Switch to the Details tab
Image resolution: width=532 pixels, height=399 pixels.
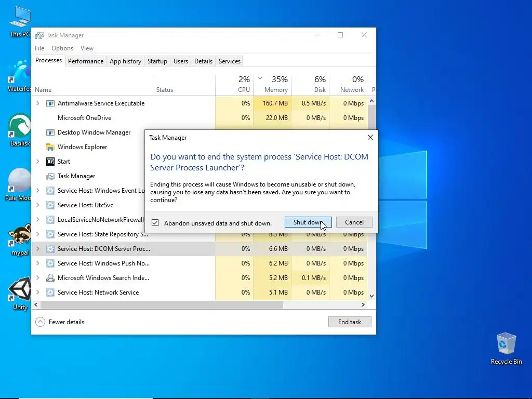(203, 61)
